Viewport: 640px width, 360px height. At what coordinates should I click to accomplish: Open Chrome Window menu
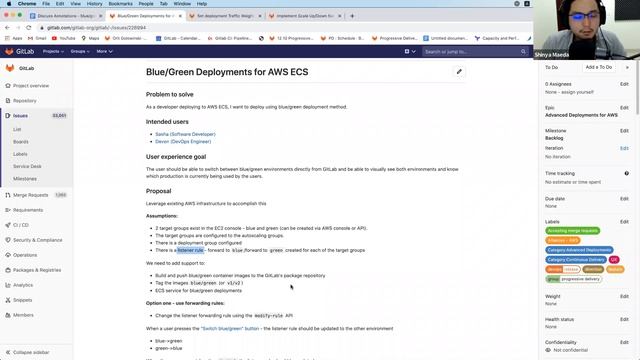(x=182, y=4)
